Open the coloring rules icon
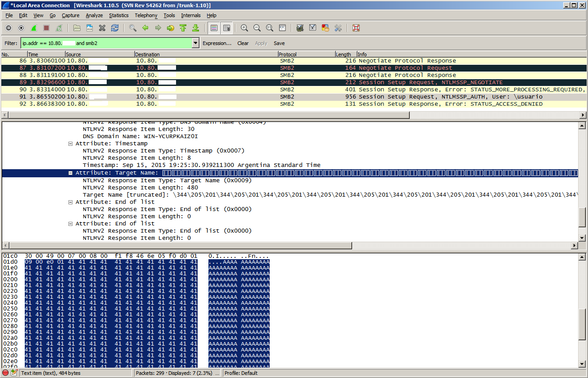 point(325,28)
